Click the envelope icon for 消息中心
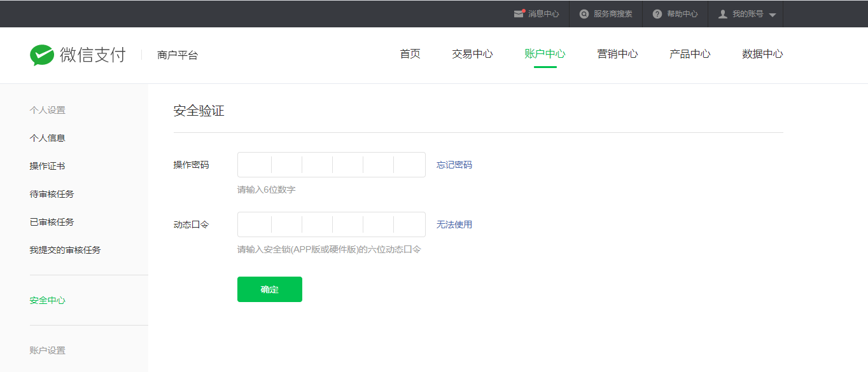Image resolution: width=868 pixels, height=372 pixels. pos(519,13)
